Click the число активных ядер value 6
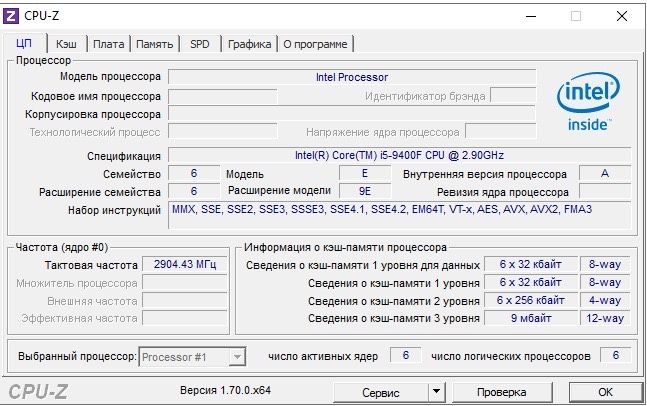The image size is (647, 406). pyautogui.click(x=406, y=355)
